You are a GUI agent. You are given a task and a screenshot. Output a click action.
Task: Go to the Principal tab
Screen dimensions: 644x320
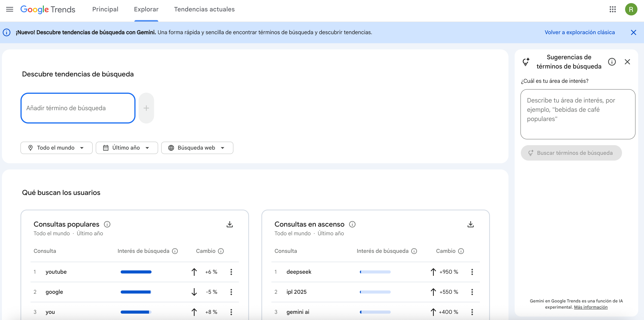pos(105,9)
